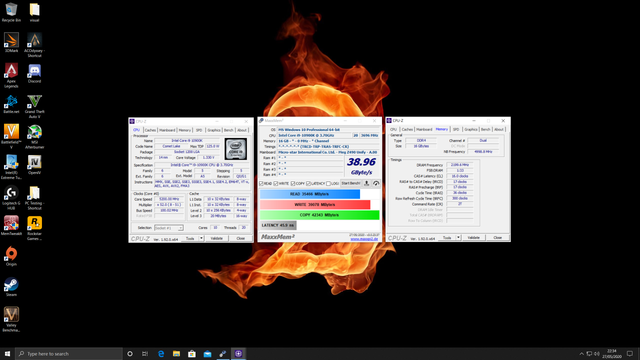This screenshot has width=640, height=360.
Task: Click the CPU-Z taskbar icon
Action: click(x=238, y=353)
